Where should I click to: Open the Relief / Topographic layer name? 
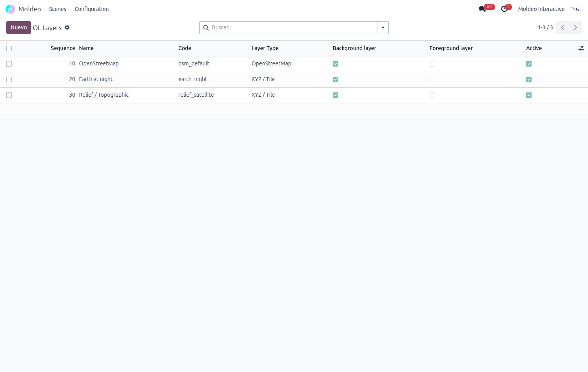[x=104, y=95]
